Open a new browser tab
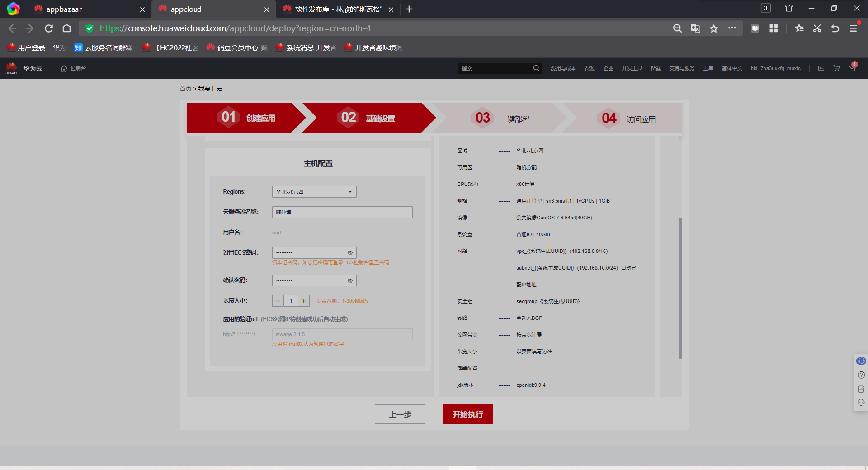868x470 pixels. coord(409,9)
